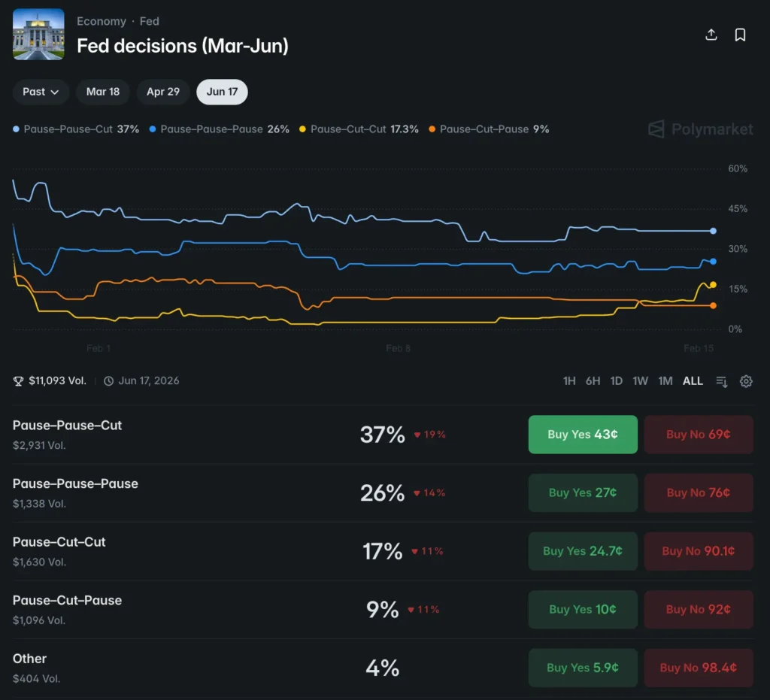The image size is (770, 700).
Task: Buy No at 76¢ on Pause–Pause–Pause
Action: 698,492
